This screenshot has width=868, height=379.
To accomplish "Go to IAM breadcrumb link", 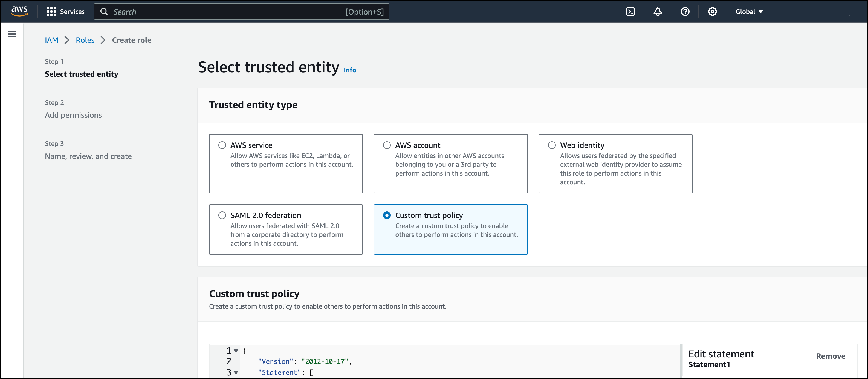I will click(51, 40).
